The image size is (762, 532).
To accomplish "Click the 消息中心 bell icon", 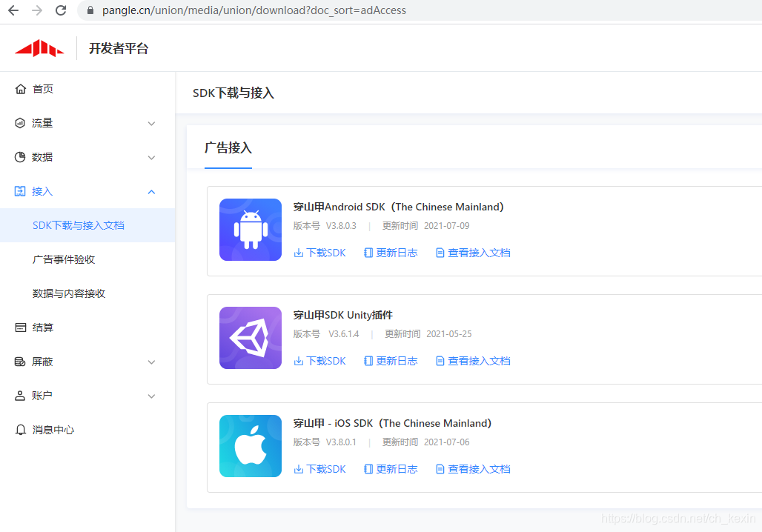I will point(21,430).
